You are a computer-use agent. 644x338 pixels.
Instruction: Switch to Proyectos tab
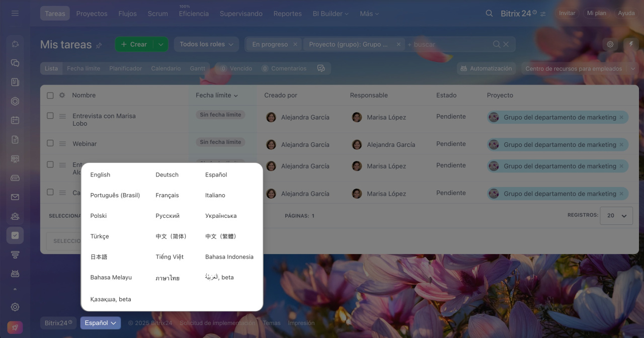pyautogui.click(x=92, y=14)
